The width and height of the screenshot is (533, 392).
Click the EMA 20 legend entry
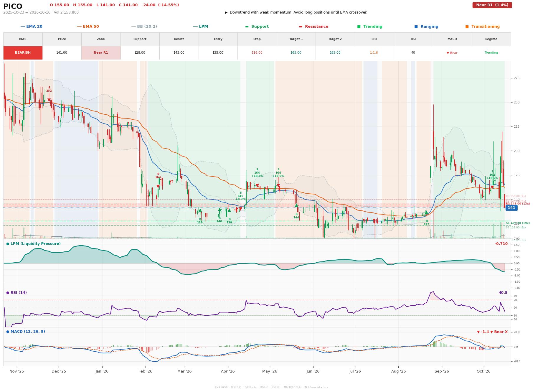[x=31, y=27]
